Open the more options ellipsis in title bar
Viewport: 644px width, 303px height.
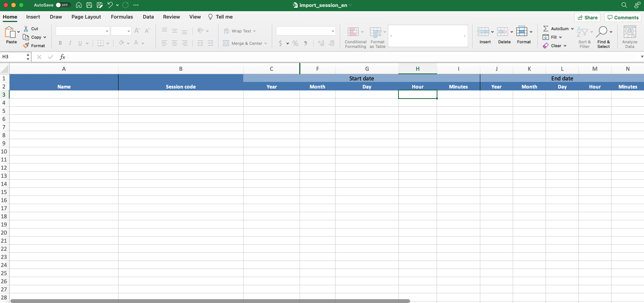pyautogui.click(x=136, y=5)
